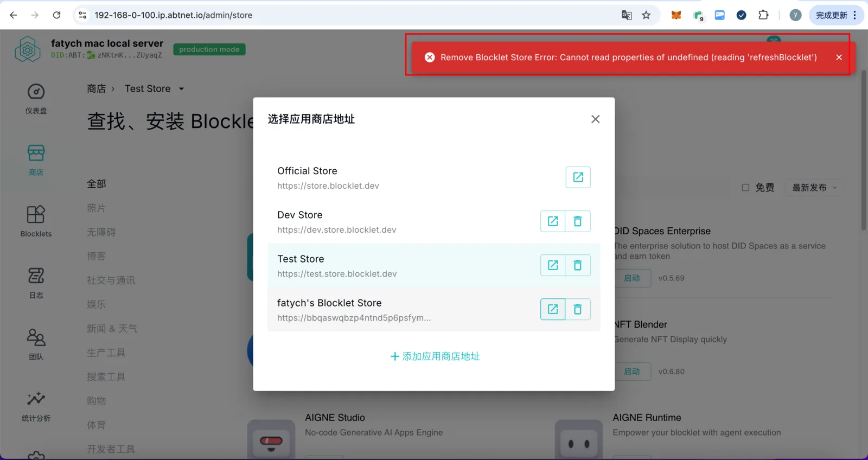Go forward in browser history
The image size is (868, 460).
pyautogui.click(x=35, y=15)
